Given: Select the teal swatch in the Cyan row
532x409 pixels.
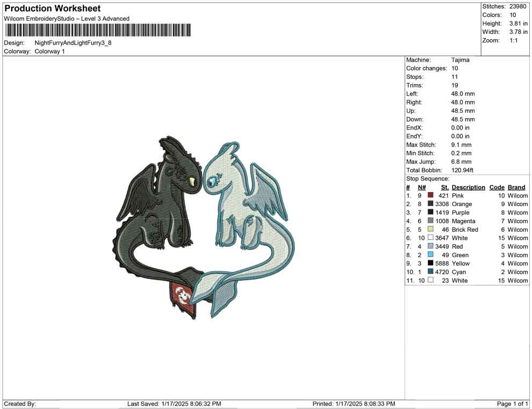Looking at the screenshot, I should (430, 272).
